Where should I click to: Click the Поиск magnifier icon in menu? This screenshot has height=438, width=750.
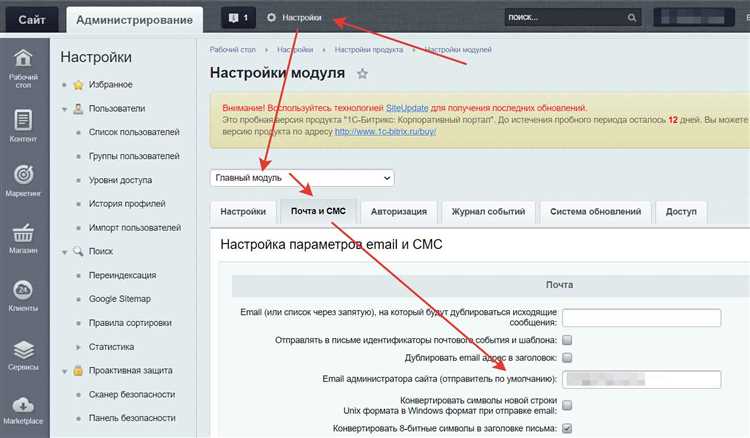(x=78, y=251)
